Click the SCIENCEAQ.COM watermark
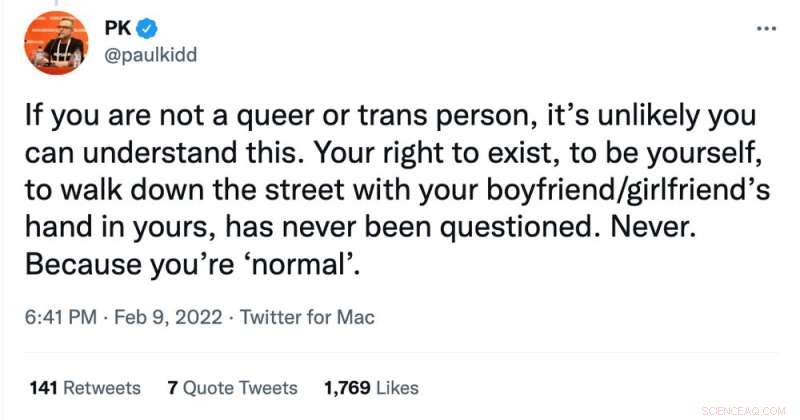The height and width of the screenshot is (420, 800). pos(743,411)
